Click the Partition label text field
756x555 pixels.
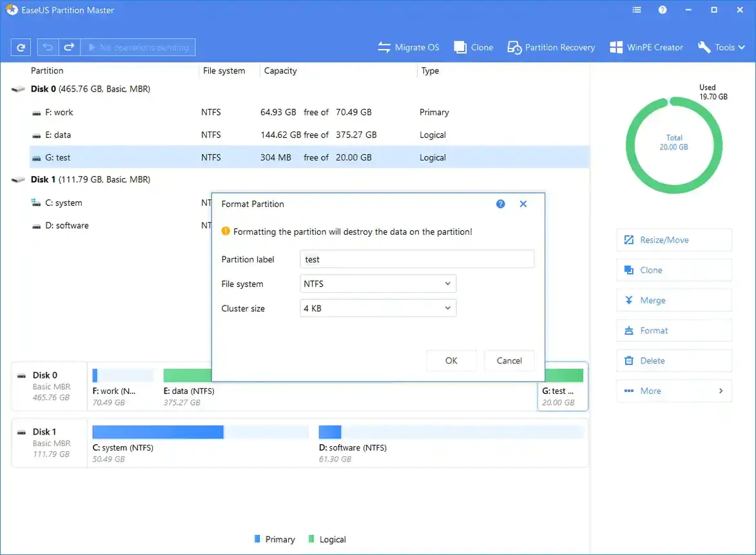tap(417, 259)
